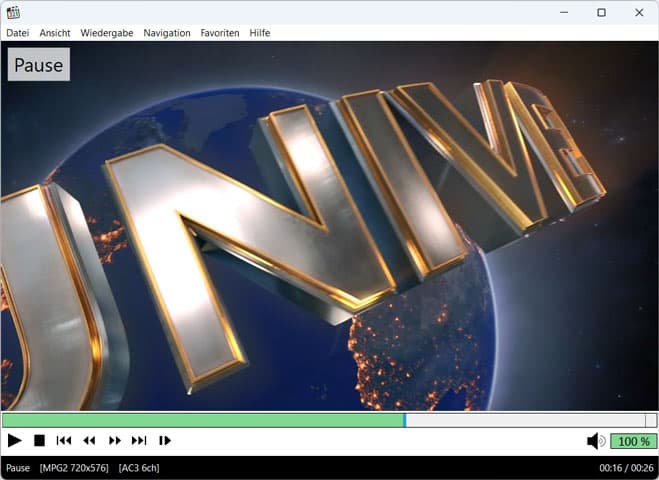Click the 00:16 / 00:26 time display

(626, 468)
